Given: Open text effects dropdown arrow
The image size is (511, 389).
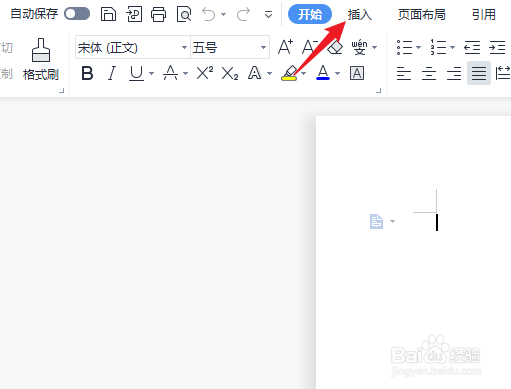Looking at the screenshot, I should tap(270, 73).
